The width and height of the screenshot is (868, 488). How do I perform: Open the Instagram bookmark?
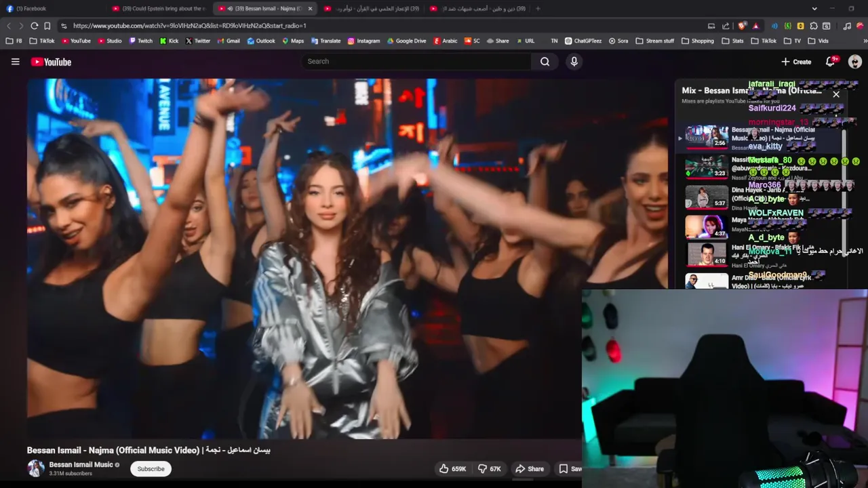point(363,41)
